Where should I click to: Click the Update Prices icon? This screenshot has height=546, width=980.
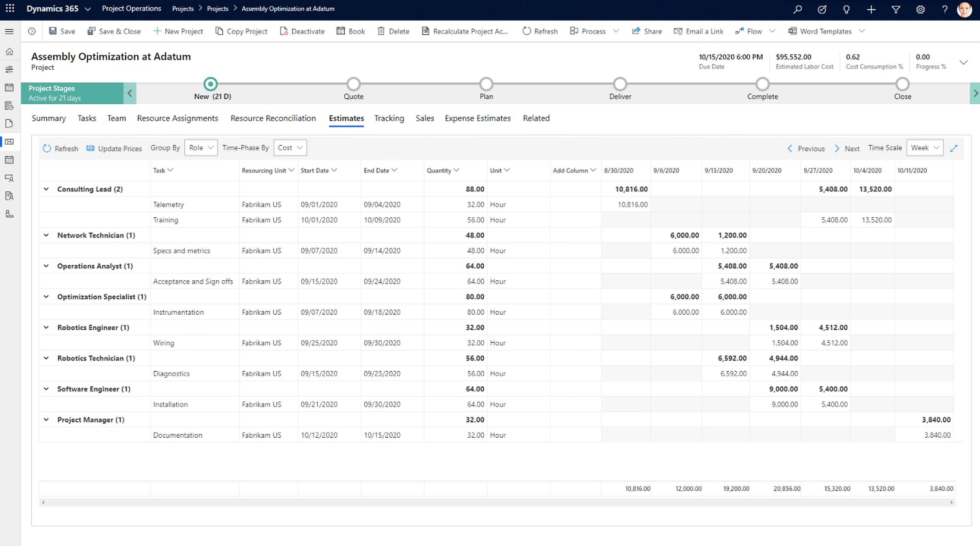click(90, 148)
